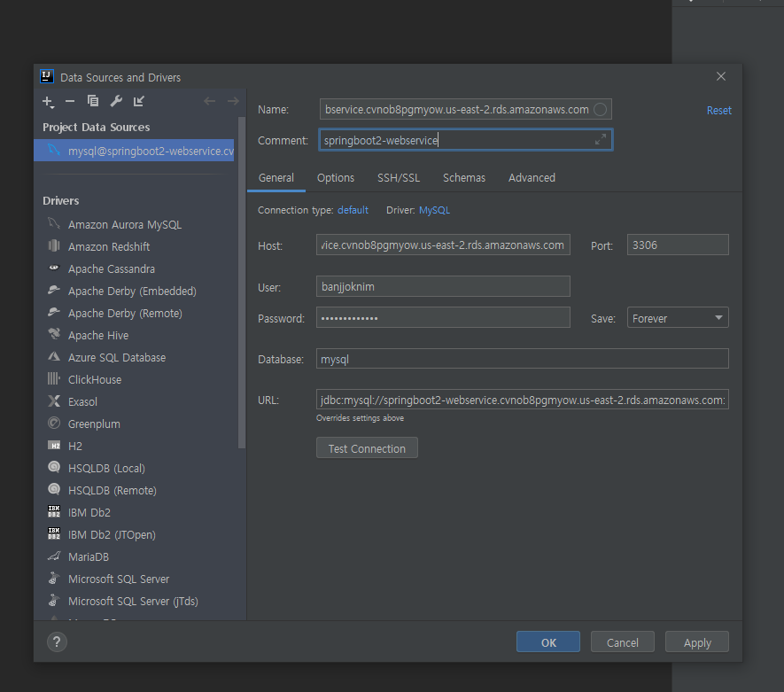Pick color circle in Name field
Image resolution: width=784 pixels, height=692 pixels.
coord(601,110)
